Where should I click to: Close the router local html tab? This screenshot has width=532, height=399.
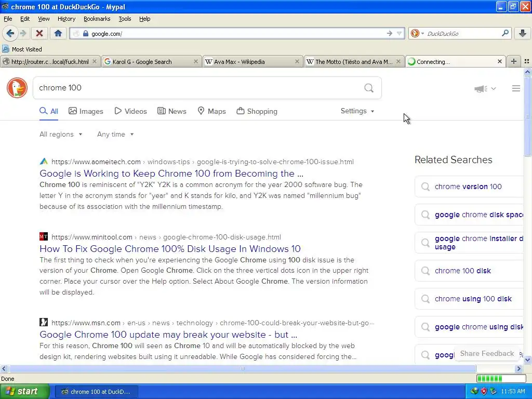(95, 61)
